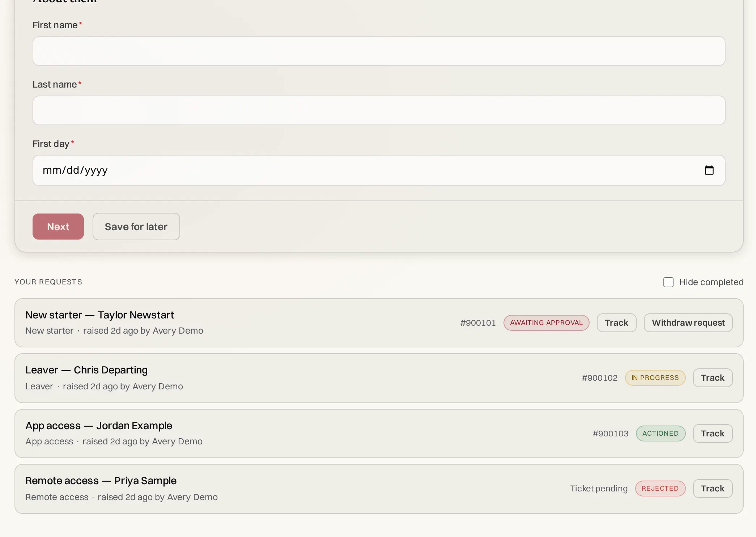Select the First name field label
The height and width of the screenshot is (537, 756).
pyautogui.click(x=55, y=25)
